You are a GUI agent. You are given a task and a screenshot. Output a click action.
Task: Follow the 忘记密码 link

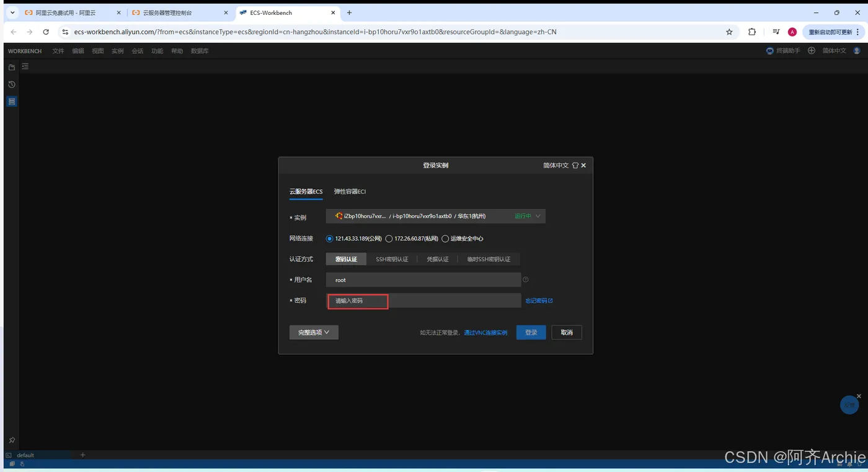click(539, 301)
